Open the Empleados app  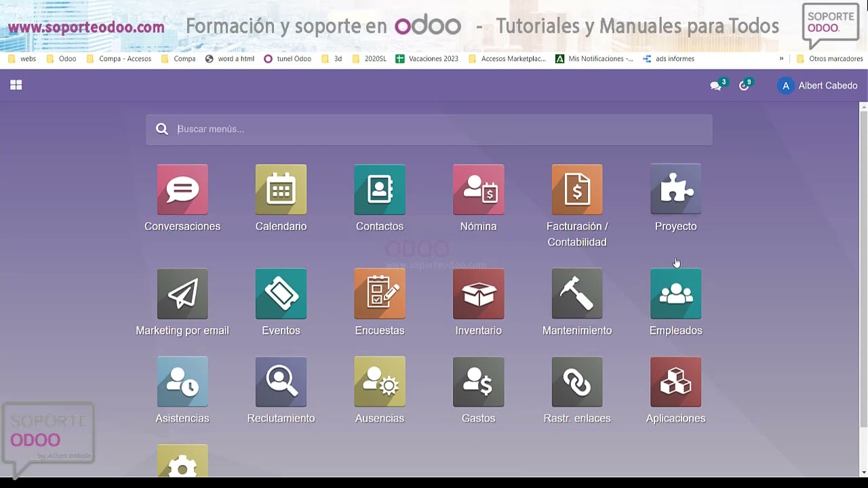676,293
